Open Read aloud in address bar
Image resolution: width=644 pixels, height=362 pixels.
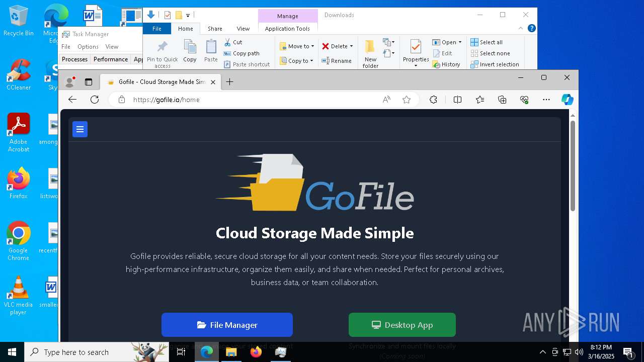(386, 100)
